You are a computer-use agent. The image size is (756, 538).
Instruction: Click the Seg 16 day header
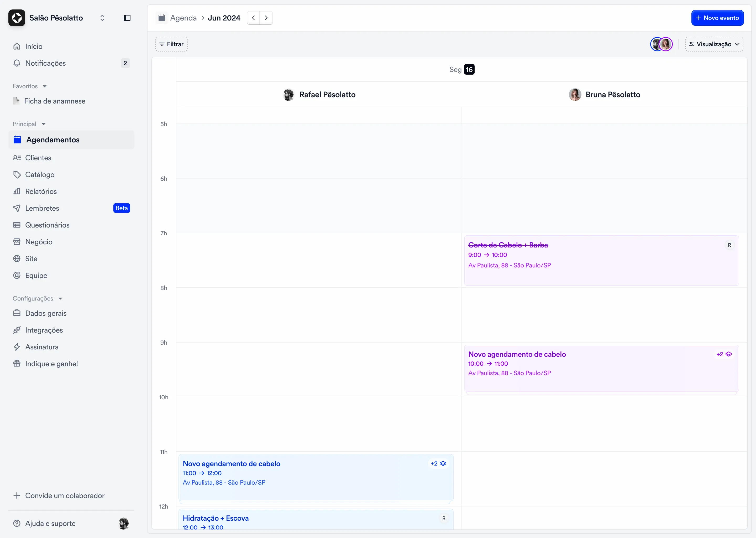[462, 70]
